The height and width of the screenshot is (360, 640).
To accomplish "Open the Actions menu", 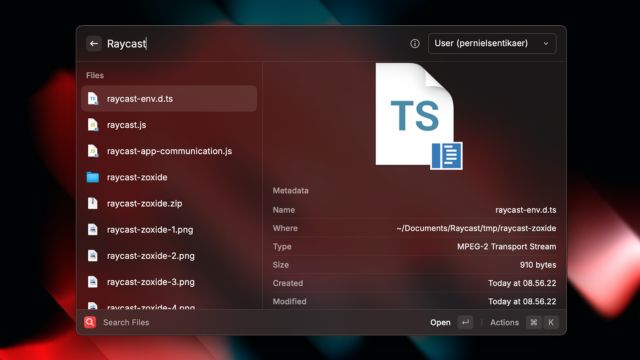I will (x=504, y=322).
